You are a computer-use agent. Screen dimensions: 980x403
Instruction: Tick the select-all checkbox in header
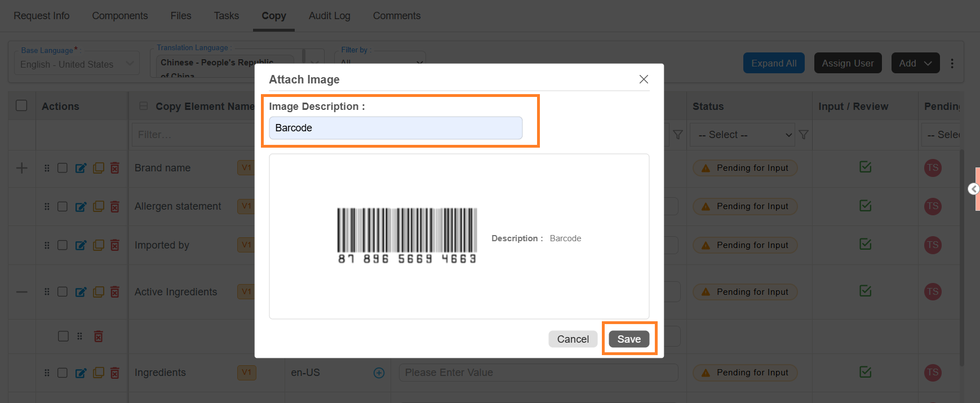[21, 105]
